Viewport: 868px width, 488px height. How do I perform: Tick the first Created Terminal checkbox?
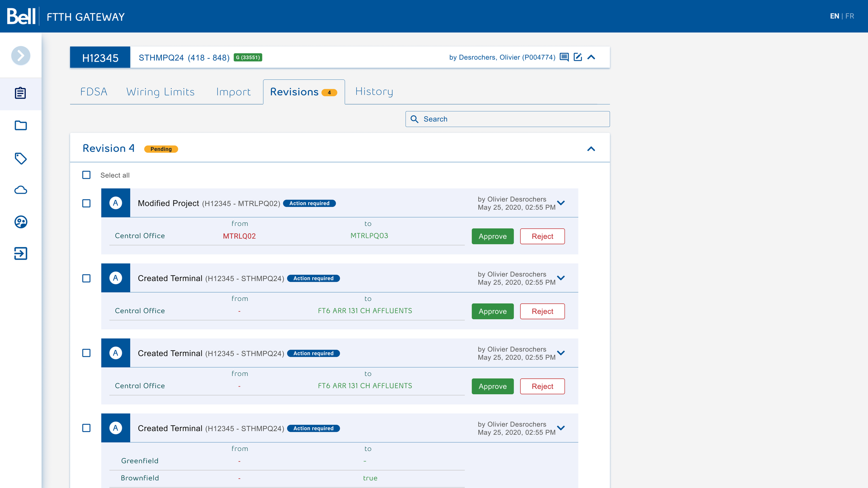pos(86,278)
